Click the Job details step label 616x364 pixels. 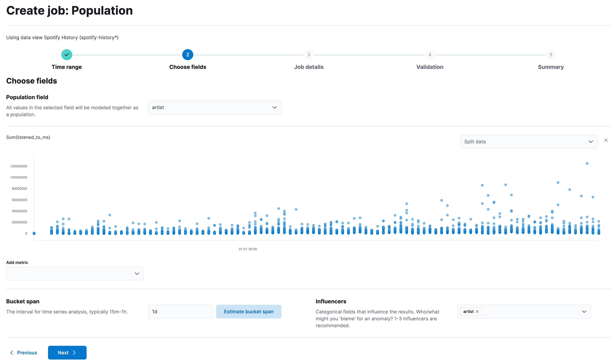pos(309,67)
